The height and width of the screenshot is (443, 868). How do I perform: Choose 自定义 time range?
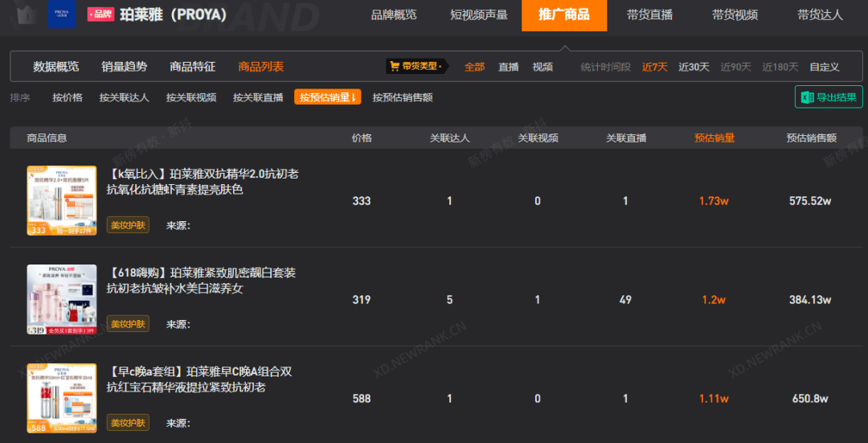coord(825,67)
